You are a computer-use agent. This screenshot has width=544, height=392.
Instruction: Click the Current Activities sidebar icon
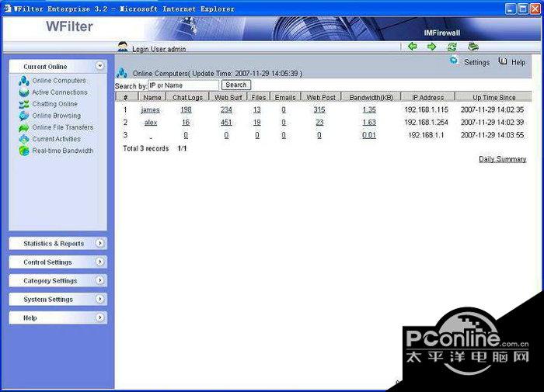(x=23, y=139)
